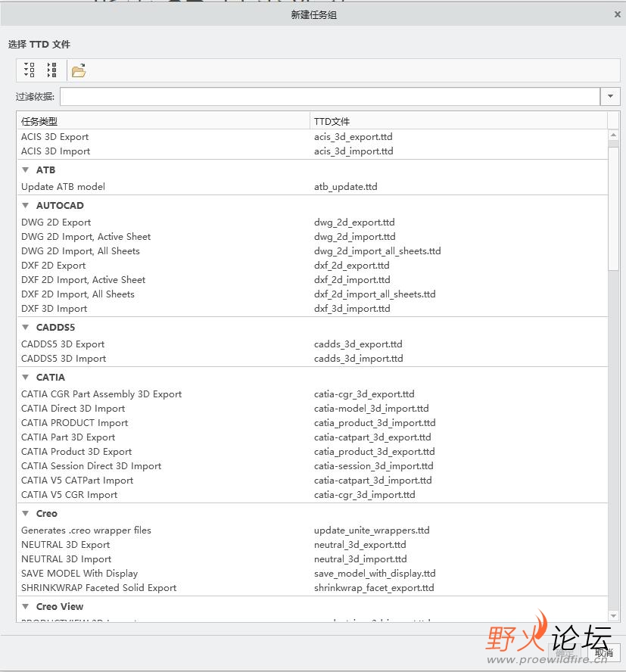Collapse the CADDS5 group
The image size is (626, 672).
tap(25, 327)
